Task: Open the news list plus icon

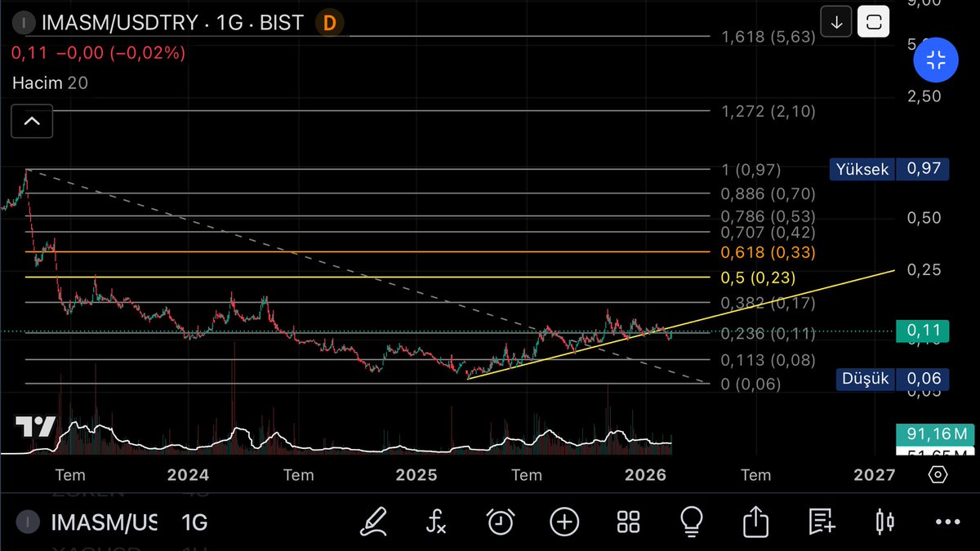Action: [820, 521]
